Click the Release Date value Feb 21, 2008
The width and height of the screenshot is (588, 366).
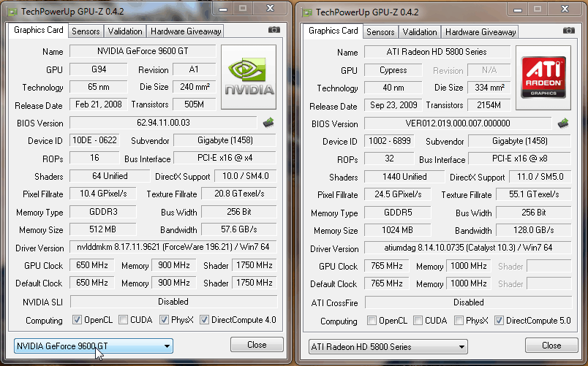click(99, 104)
